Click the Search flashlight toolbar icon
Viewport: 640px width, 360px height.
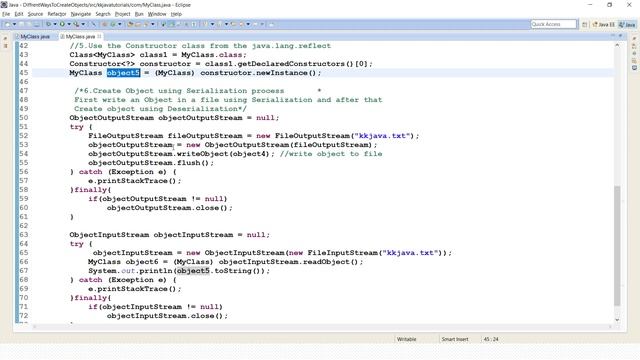(x=146, y=24)
